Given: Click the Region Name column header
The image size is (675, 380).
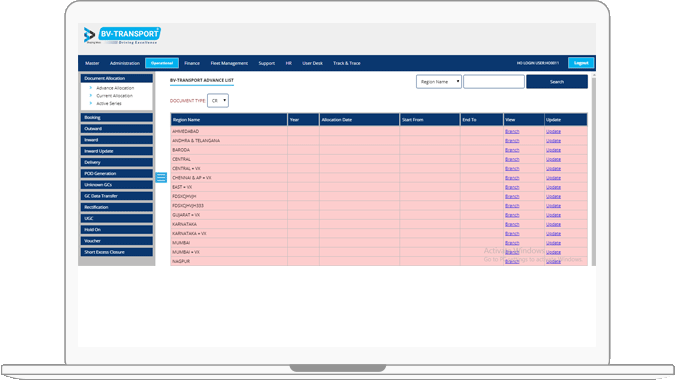Looking at the screenshot, I should pyautogui.click(x=229, y=120).
